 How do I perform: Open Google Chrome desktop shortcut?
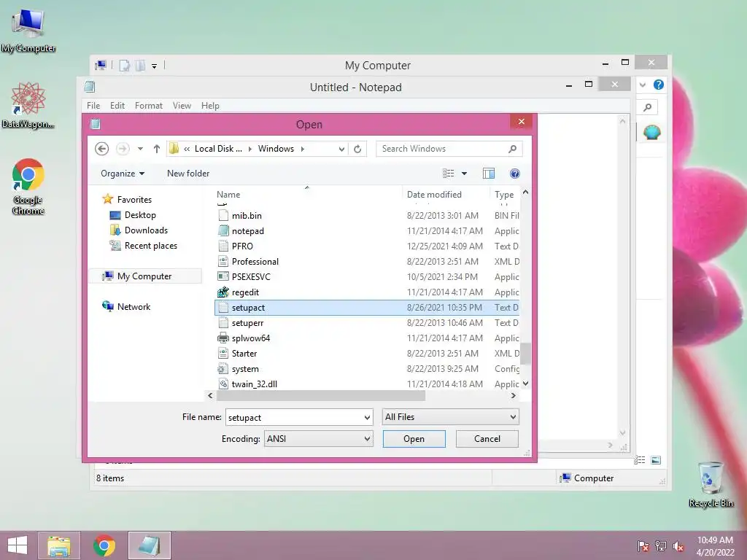(28, 187)
